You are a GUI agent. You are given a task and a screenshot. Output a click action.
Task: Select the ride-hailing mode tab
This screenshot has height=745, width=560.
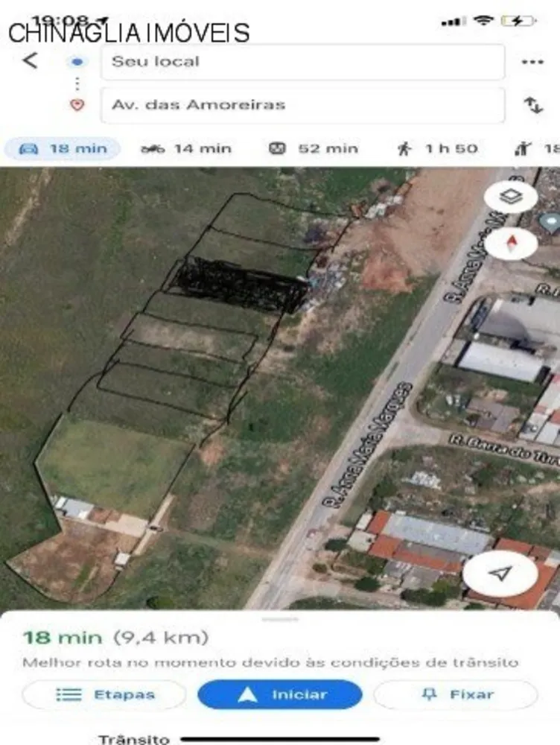coord(537,149)
